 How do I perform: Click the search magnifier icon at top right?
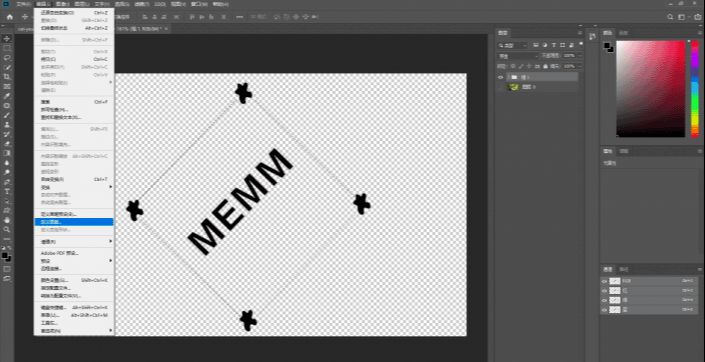pos(670,17)
